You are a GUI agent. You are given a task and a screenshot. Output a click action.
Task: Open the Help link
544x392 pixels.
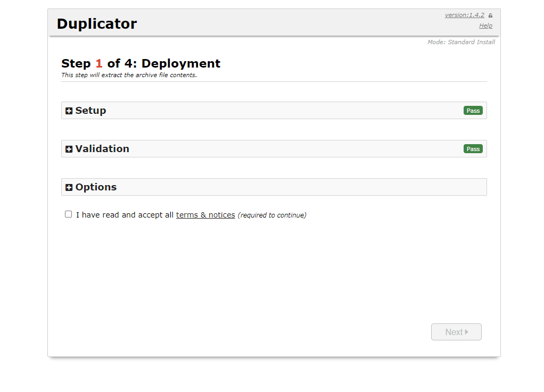[x=485, y=26]
